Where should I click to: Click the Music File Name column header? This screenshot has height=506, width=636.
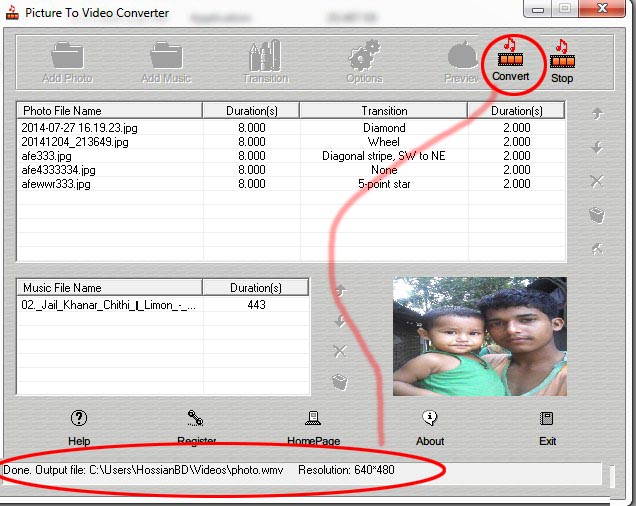click(110, 288)
